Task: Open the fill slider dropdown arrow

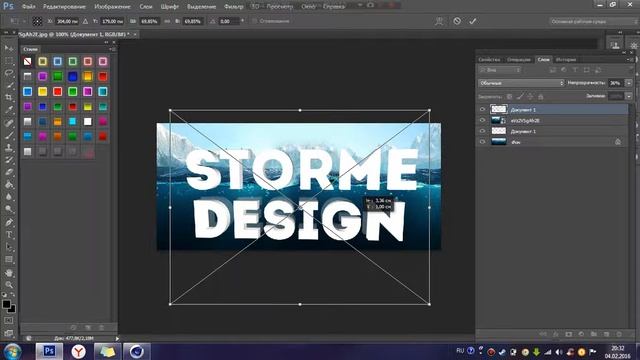Action: click(629, 96)
